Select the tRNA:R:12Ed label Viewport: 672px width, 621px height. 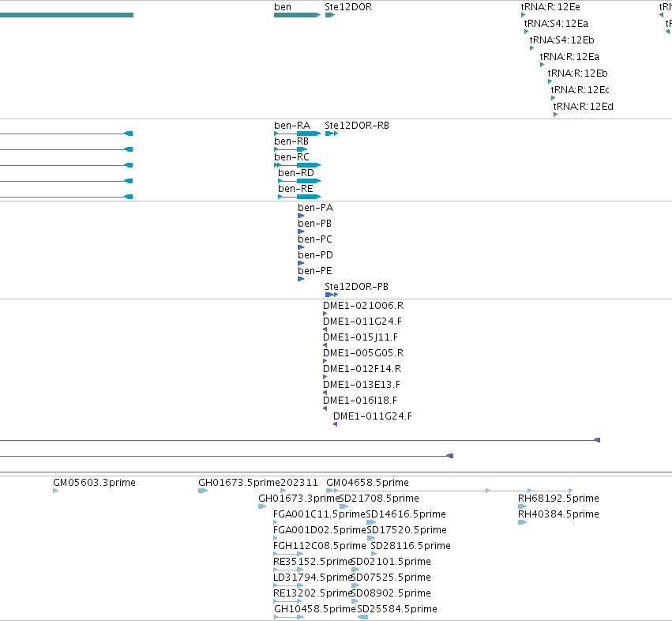pos(583,107)
